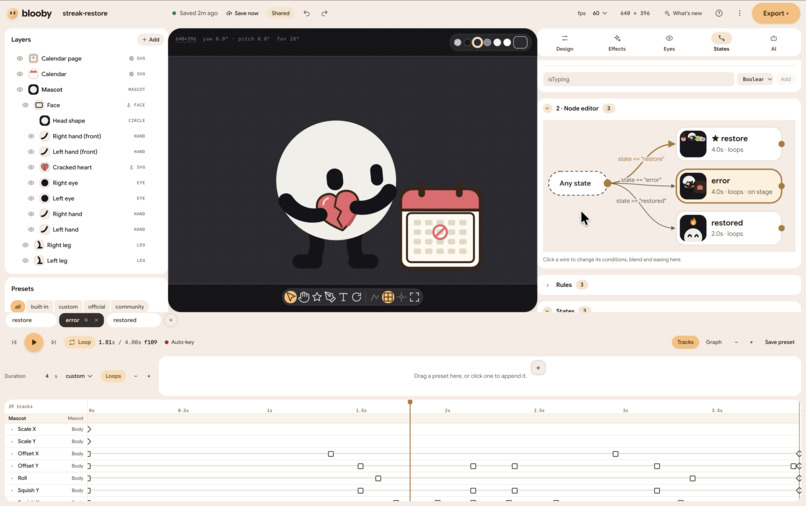
Task: Click the blooby logo
Action: tap(30, 13)
